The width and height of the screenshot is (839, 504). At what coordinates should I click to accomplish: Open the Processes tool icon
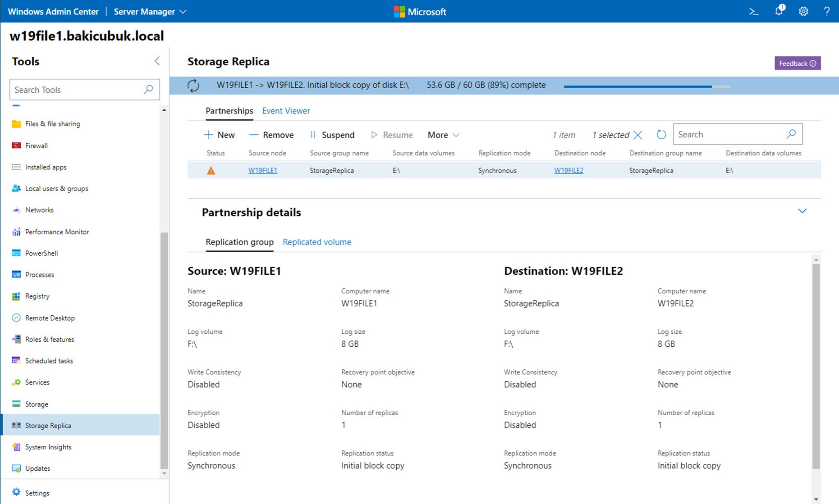[16, 275]
